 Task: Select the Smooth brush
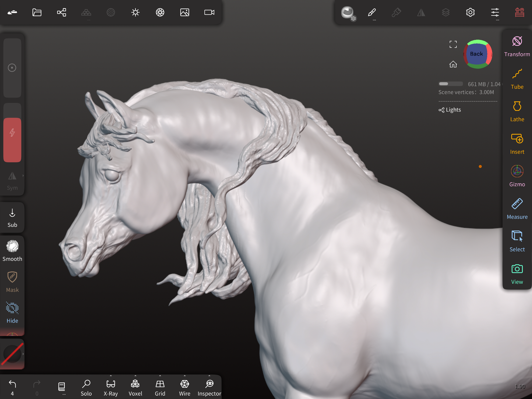tap(12, 251)
